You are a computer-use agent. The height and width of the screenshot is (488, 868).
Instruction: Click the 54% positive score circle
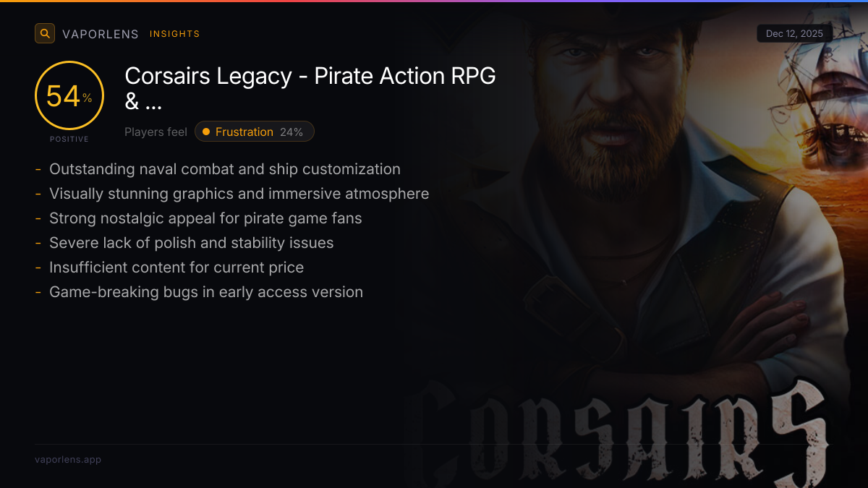(69, 96)
